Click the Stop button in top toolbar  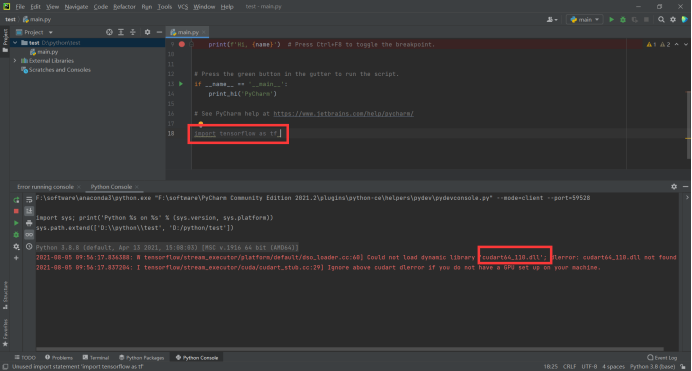[x=646, y=19]
